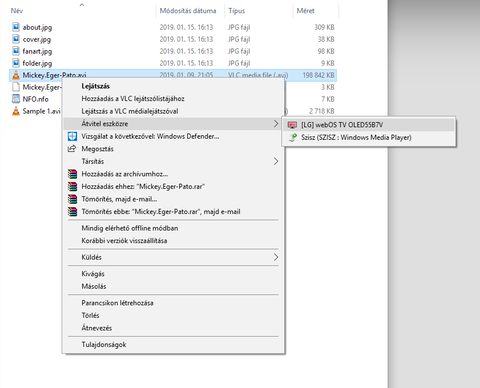Cast to [LG] webOS TV OLED55B7V

click(369, 125)
